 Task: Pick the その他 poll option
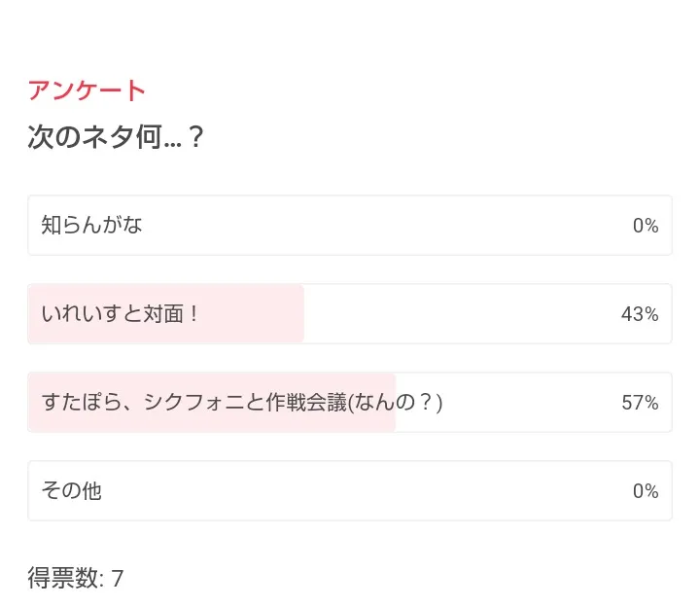tap(350, 491)
